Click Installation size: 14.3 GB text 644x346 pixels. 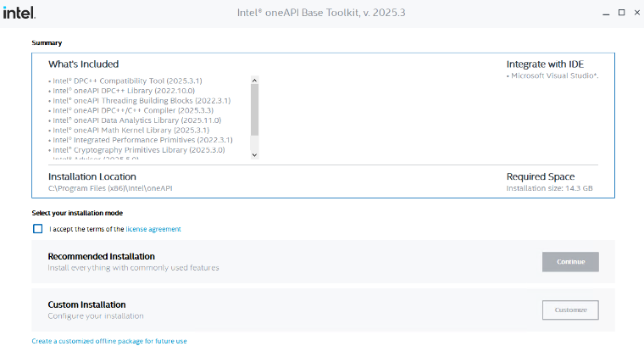550,188
